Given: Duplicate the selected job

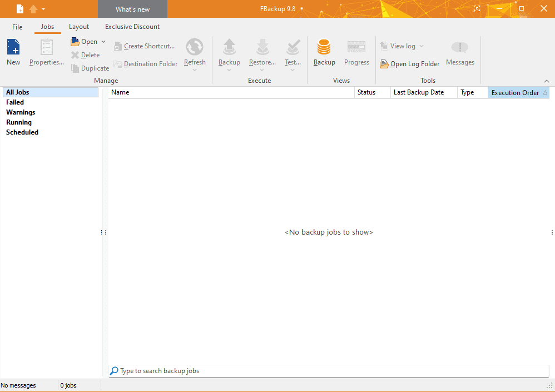Looking at the screenshot, I should pos(90,68).
